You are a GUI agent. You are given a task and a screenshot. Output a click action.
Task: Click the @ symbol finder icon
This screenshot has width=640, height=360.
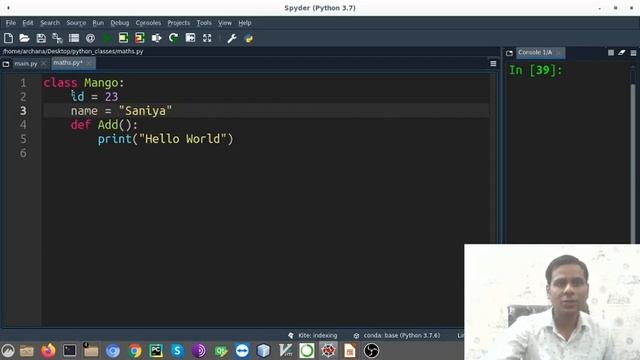(90, 38)
